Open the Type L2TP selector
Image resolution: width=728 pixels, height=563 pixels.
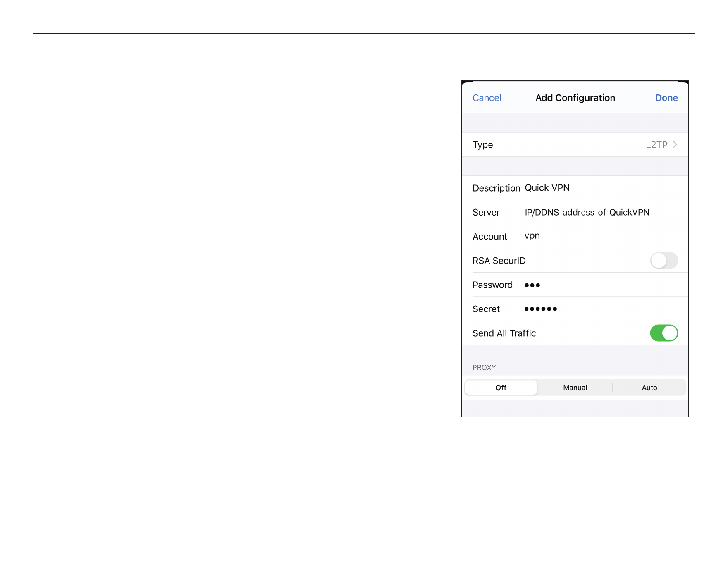[x=575, y=145]
